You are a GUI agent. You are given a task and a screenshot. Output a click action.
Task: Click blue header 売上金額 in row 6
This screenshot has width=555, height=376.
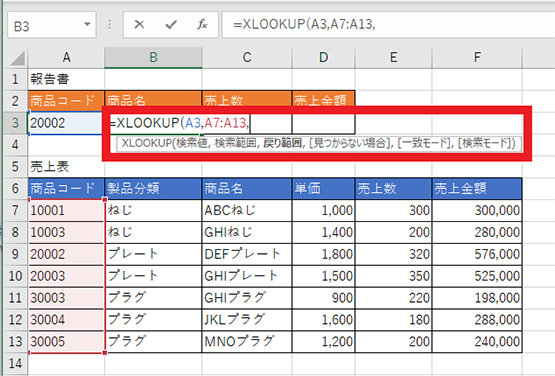477,188
